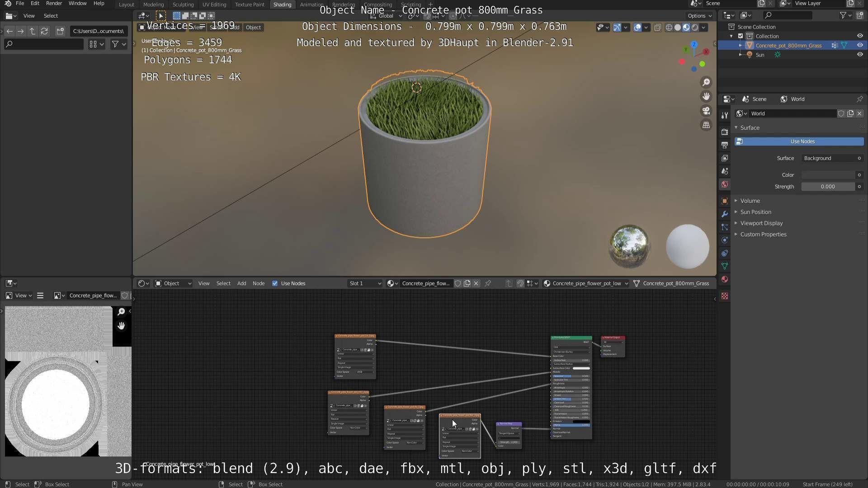
Task: Open the Object shader type dropdown
Action: tap(173, 283)
